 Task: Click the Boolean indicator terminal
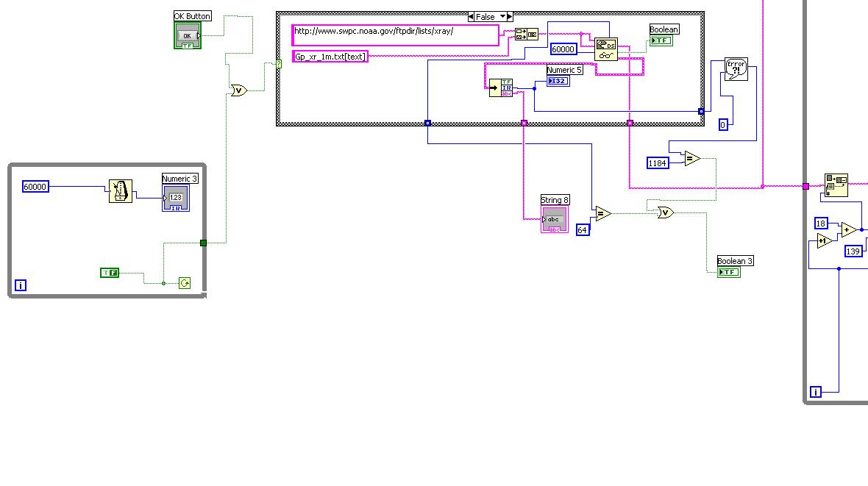click(661, 40)
